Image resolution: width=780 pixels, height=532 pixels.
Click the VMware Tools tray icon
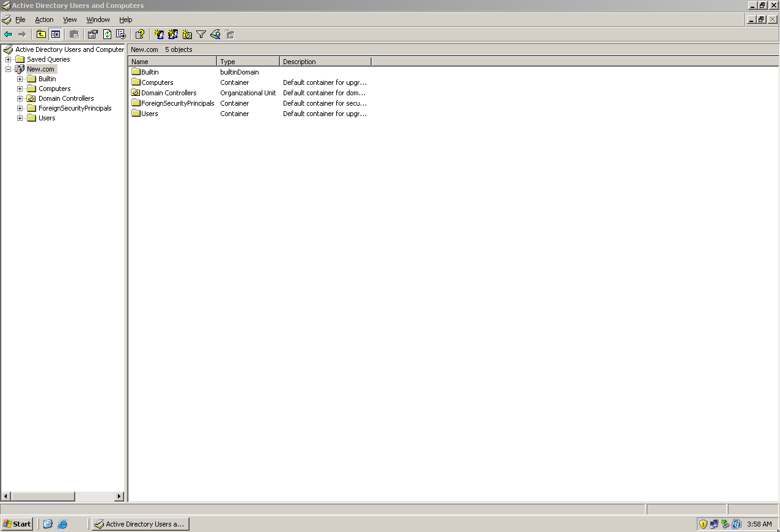tap(736, 524)
